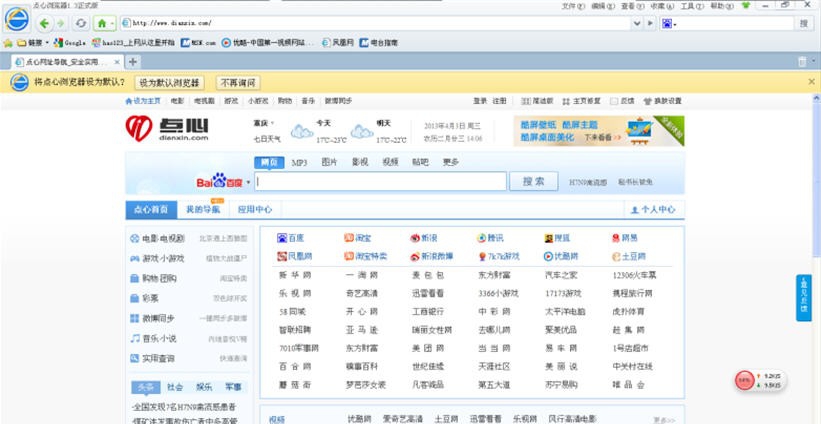Viewport: 821px width, 424px height.
Task: Switch to the 图片 search tab
Action: click(x=329, y=162)
